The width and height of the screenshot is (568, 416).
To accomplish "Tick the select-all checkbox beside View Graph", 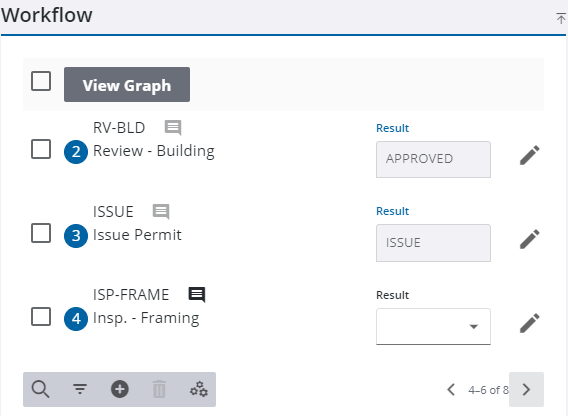I will pyautogui.click(x=41, y=81).
